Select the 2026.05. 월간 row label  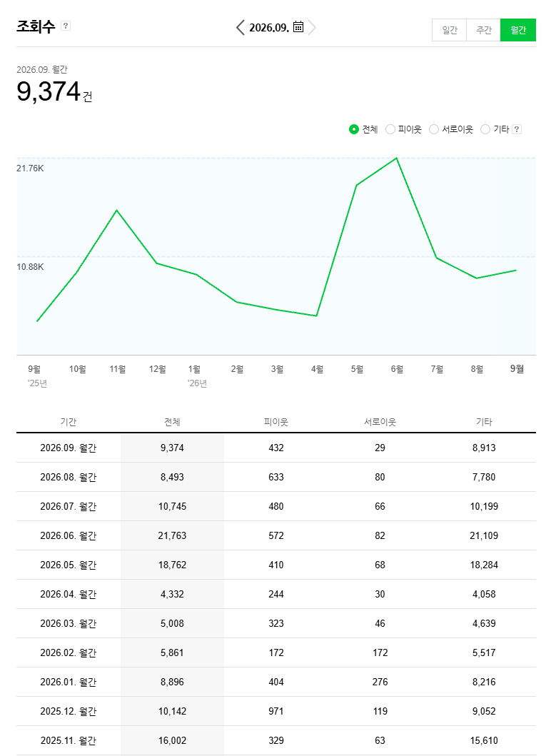point(69,565)
